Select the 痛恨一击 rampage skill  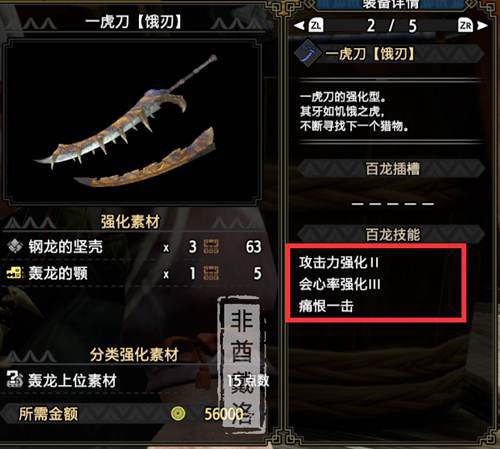click(326, 306)
